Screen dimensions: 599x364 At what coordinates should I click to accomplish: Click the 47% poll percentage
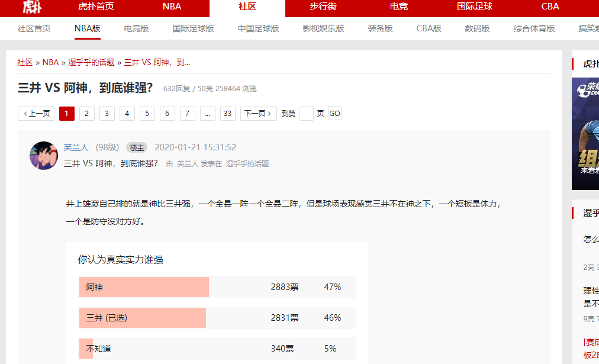[333, 287]
